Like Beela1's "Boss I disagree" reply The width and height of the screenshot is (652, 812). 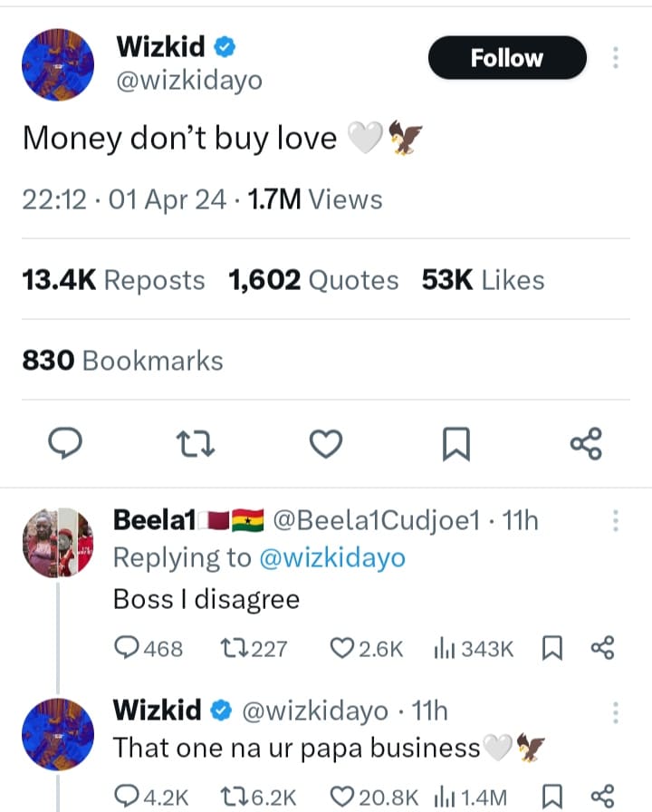pos(341,648)
